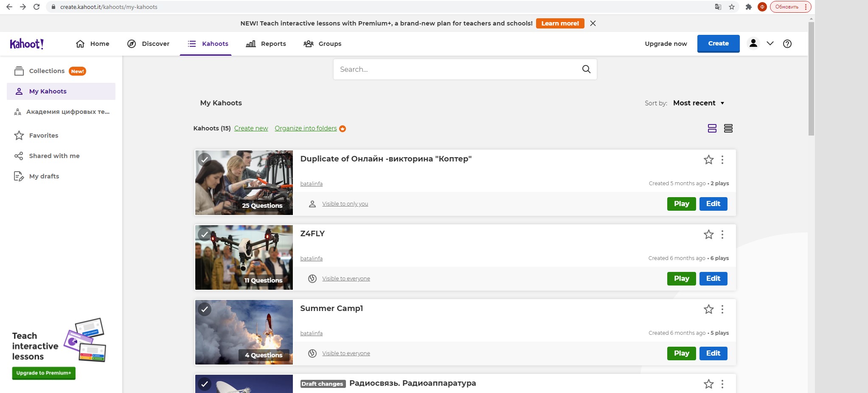The image size is (868, 393).
Task: Click the browser address bar URL
Action: pos(109,7)
